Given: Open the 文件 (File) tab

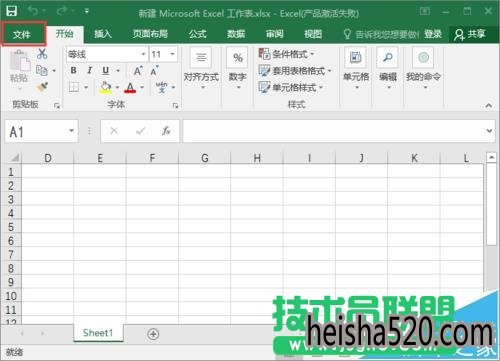Looking at the screenshot, I should click(22, 34).
